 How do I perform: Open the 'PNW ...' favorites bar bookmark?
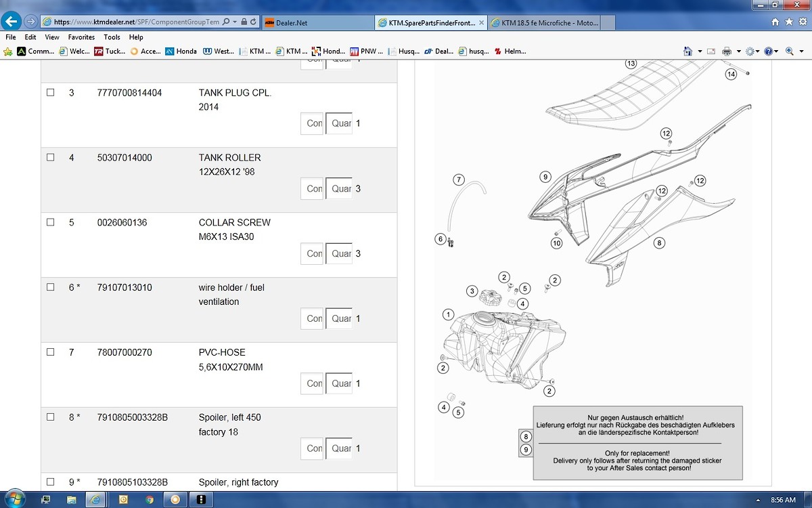click(365, 51)
